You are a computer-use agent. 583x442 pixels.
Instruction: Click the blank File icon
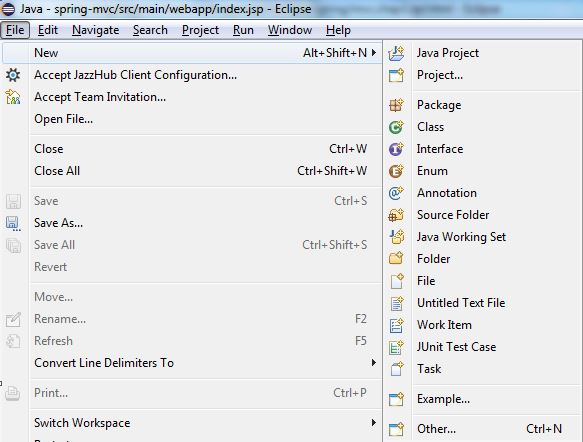[x=397, y=281]
